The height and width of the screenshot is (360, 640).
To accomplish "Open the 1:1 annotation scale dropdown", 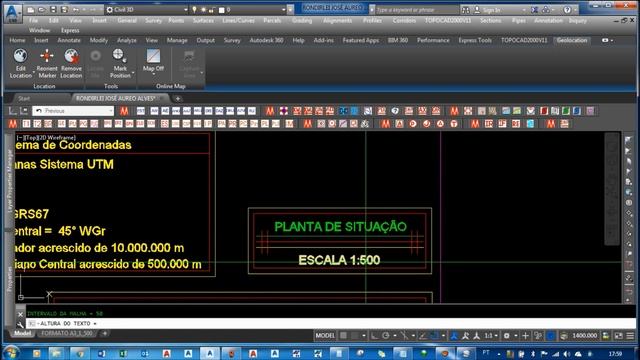I will pos(491,336).
